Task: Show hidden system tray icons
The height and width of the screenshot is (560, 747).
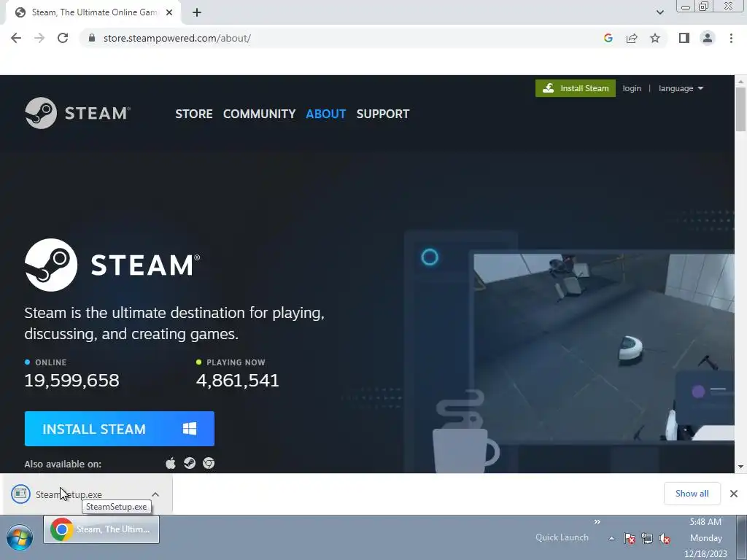Action: click(611, 539)
